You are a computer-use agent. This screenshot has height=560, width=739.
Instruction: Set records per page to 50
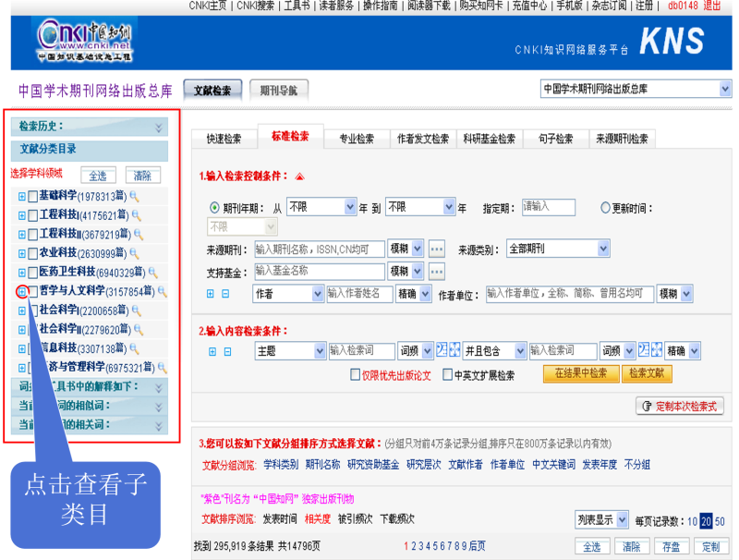coord(720,521)
